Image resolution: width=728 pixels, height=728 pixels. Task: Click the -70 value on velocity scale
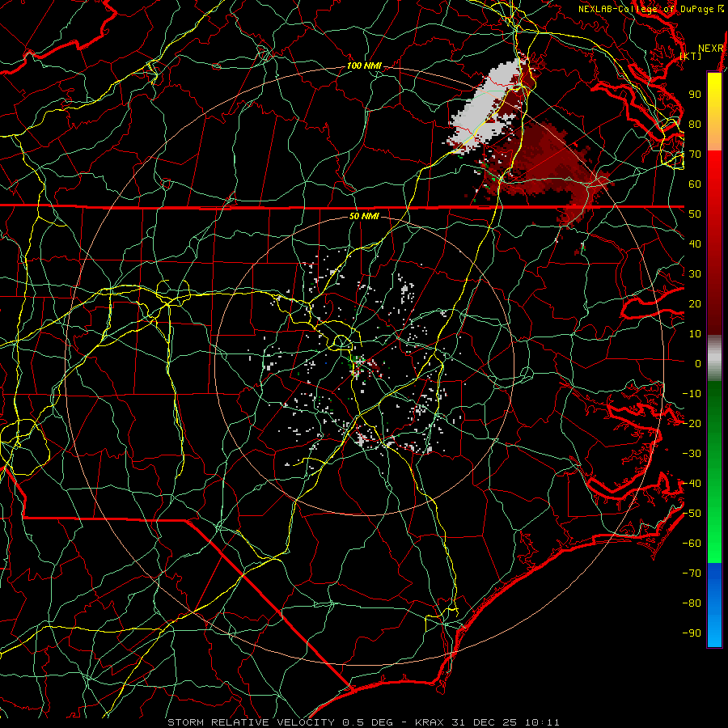[692, 574]
